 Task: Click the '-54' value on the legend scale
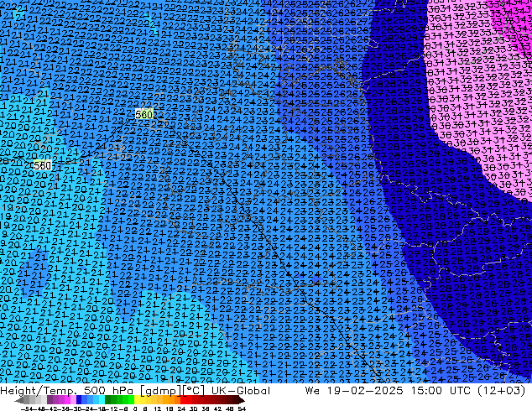click(27, 408)
